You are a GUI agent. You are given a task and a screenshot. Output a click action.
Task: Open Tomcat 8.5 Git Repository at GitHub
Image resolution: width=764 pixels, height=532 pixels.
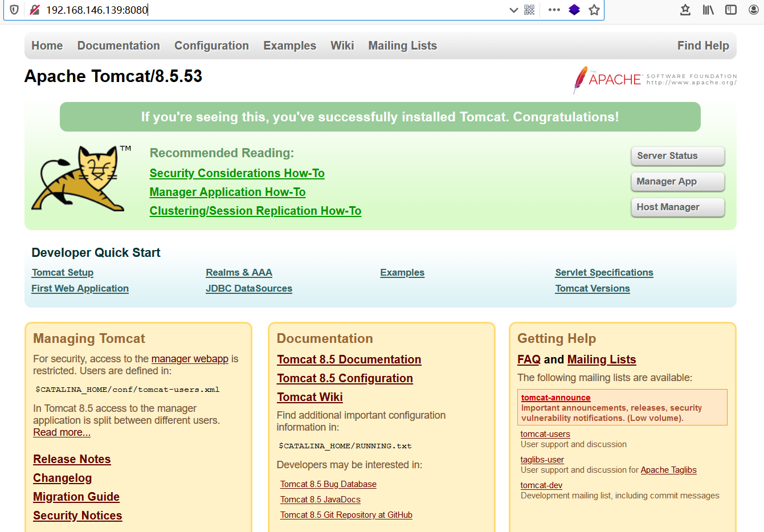point(346,515)
